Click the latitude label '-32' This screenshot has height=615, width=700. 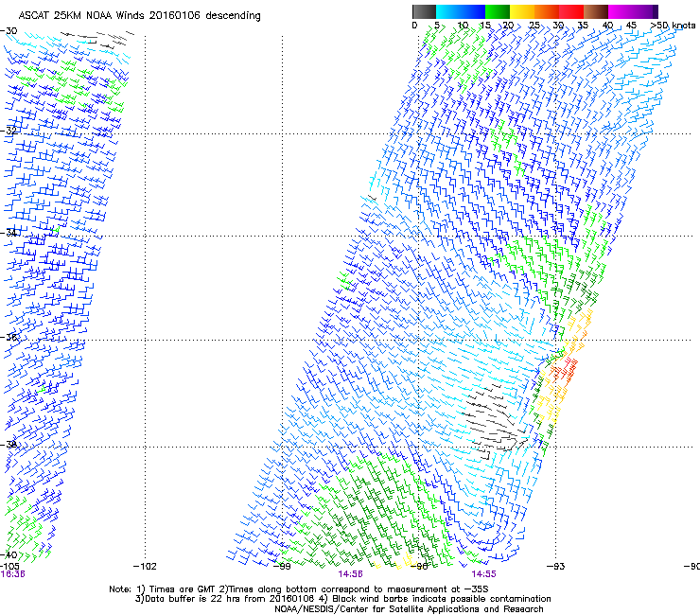[9, 131]
